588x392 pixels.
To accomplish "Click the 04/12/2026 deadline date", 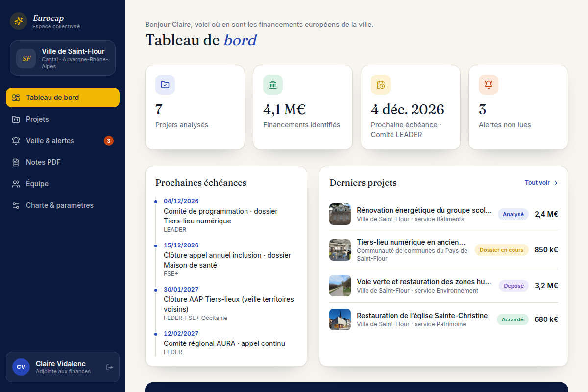I will tap(181, 201).
